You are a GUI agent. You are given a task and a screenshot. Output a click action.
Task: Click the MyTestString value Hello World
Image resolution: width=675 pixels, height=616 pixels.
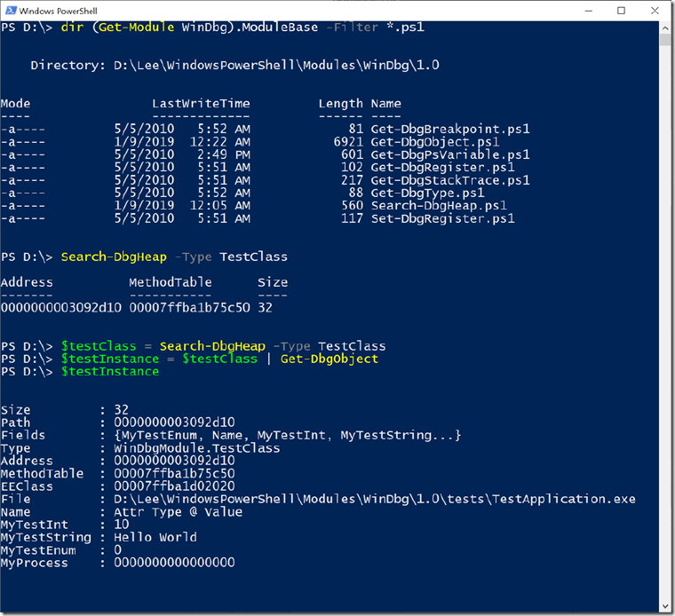pyautogui.click(x=155, y=537)
